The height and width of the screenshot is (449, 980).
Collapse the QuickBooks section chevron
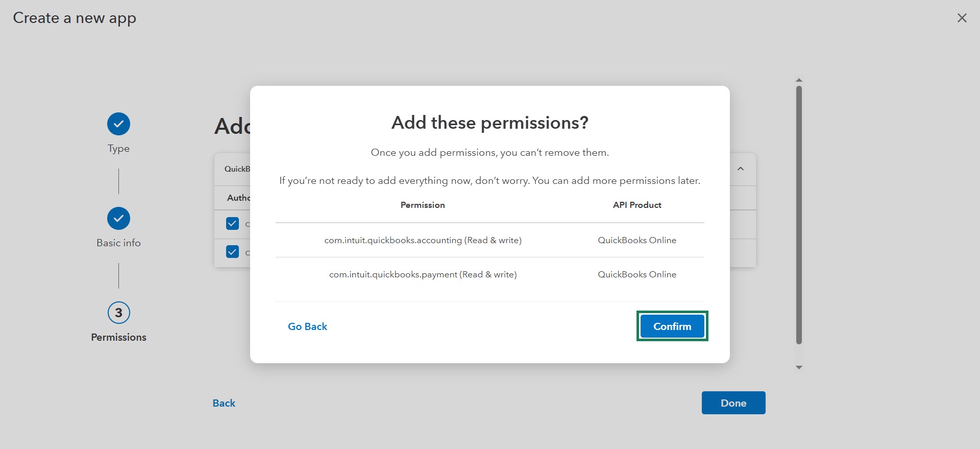741,169
